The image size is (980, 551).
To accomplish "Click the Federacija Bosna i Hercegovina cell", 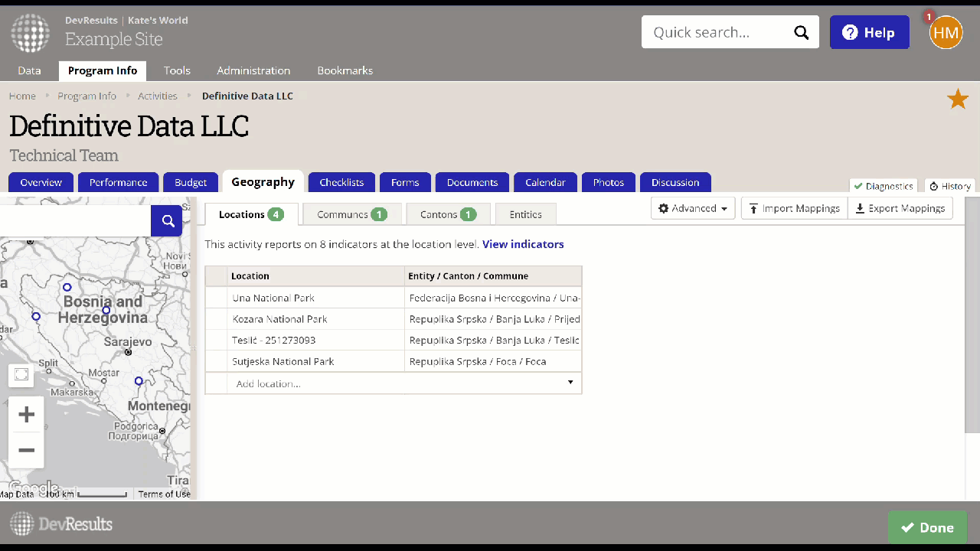I will click(x=493, y=298).
